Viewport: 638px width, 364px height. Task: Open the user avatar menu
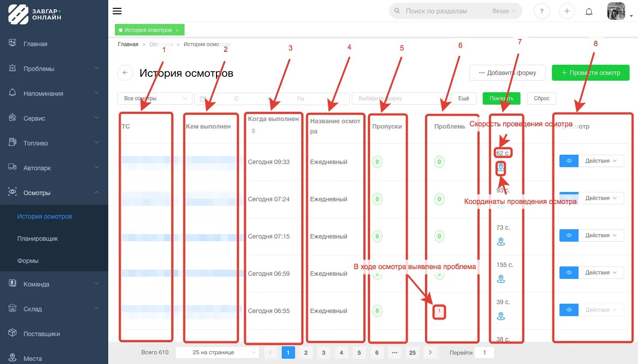pyautogui.click(x=616, y=11)
